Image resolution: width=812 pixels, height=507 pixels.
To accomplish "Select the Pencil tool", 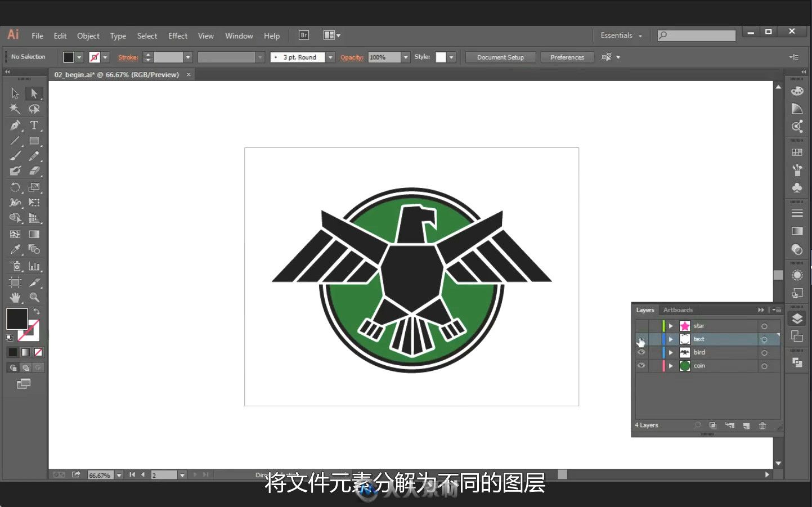I will [34, 156].
